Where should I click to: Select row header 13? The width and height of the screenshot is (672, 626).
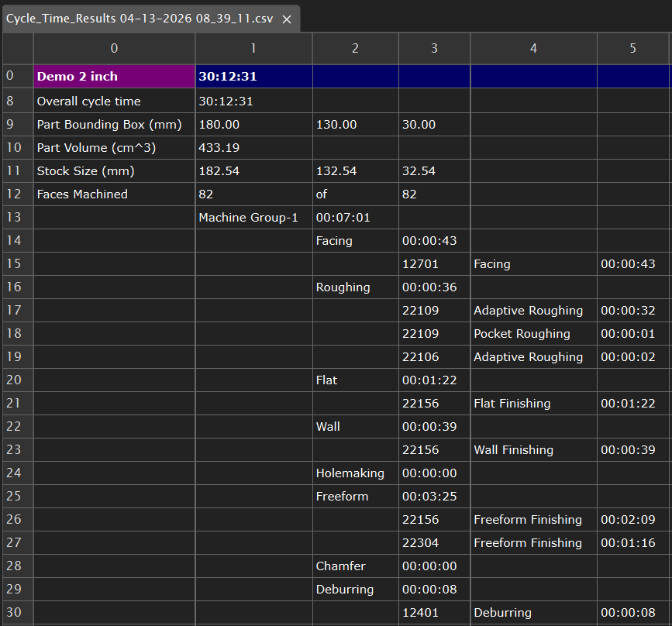[x=18, y=217]
